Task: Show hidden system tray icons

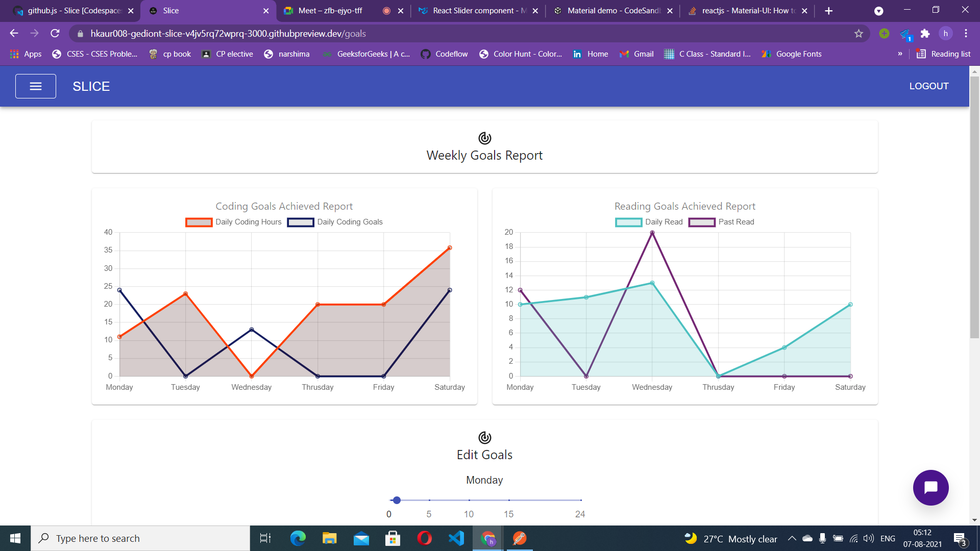Action: [792, 538]
